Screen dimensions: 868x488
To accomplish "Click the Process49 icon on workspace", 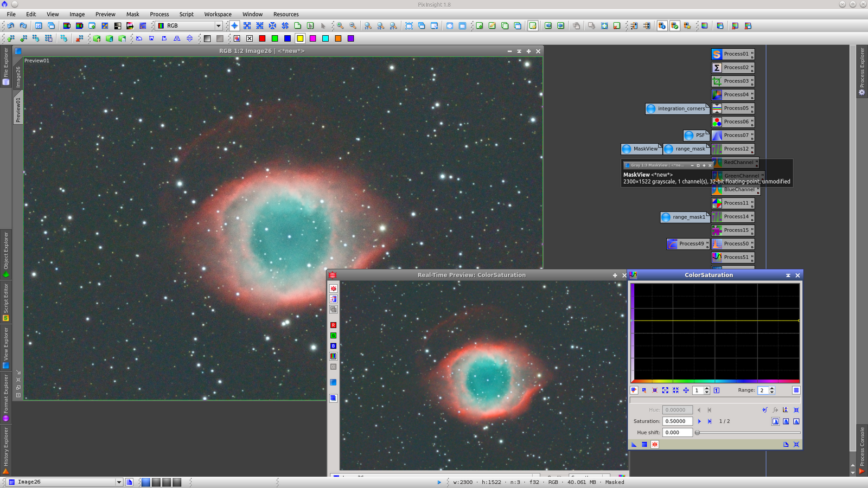I will coord(688,244).
